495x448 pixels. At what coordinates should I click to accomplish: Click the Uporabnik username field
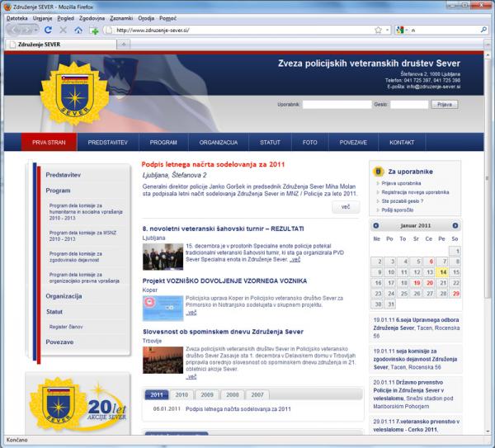336,105
